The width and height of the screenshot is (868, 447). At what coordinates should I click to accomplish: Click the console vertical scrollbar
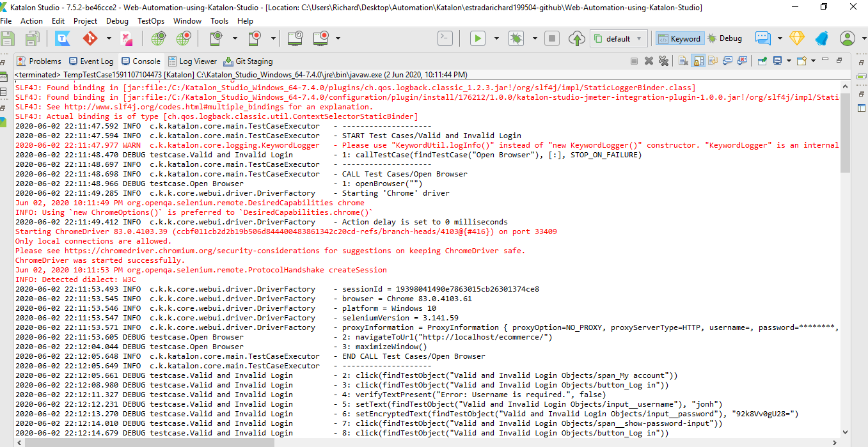[x=845, y=133]
